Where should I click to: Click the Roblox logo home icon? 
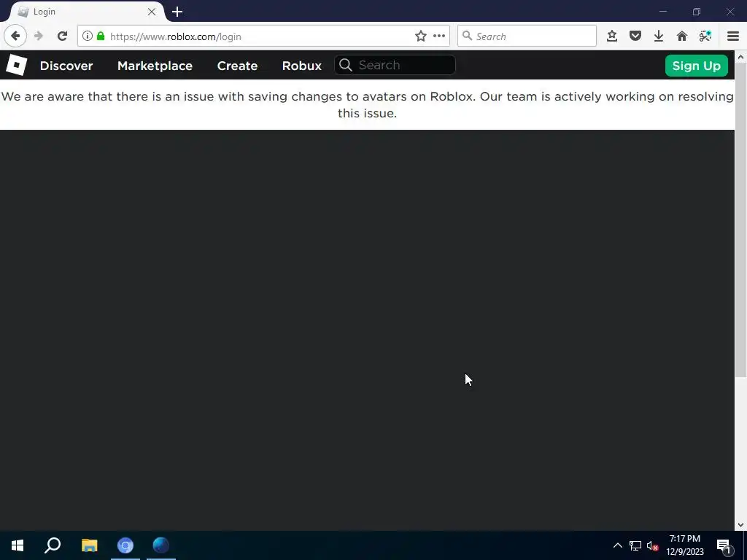click(x=16, y=65)
